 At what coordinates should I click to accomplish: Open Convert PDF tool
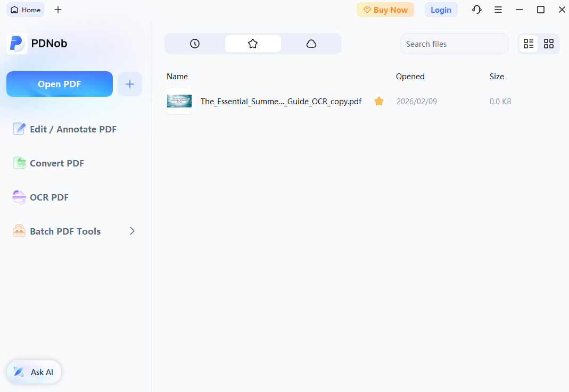coord(57,163)
